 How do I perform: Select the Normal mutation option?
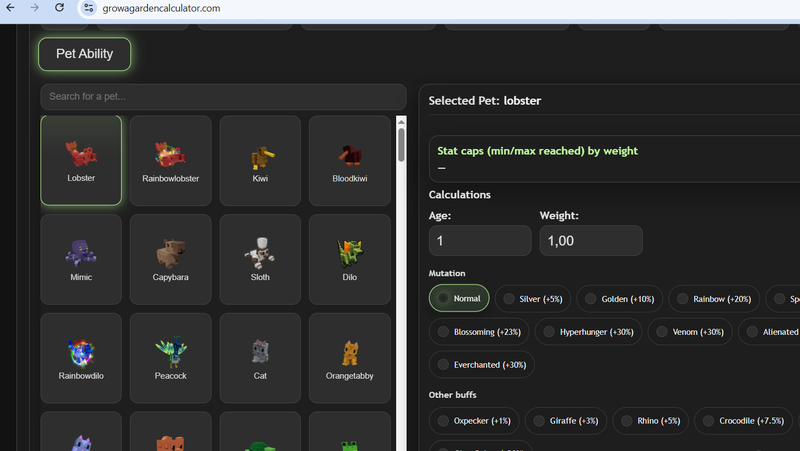click(459, 298)
